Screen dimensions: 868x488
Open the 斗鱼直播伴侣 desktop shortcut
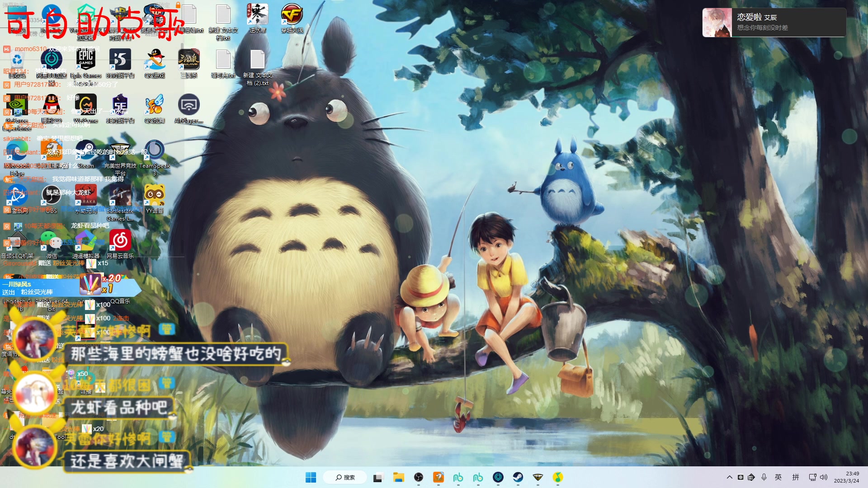(52, 154)
